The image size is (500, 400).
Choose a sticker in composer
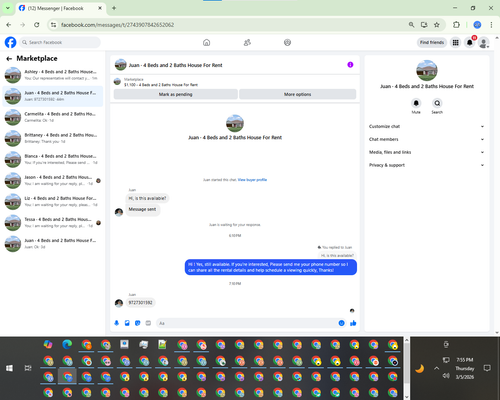pos(138,323)
